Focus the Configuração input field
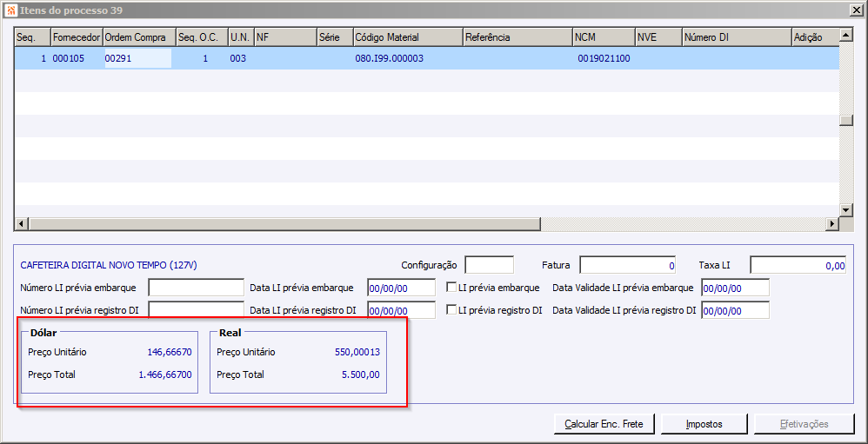Image resolution: width=868 pixels, height=444 pixels. pos(490,265)
